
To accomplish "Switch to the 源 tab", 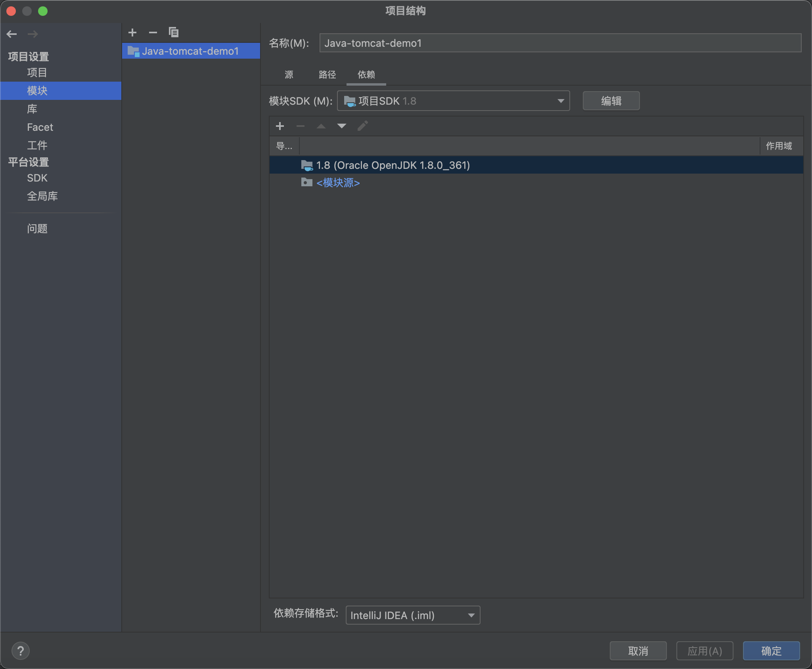I will (289, 75).
